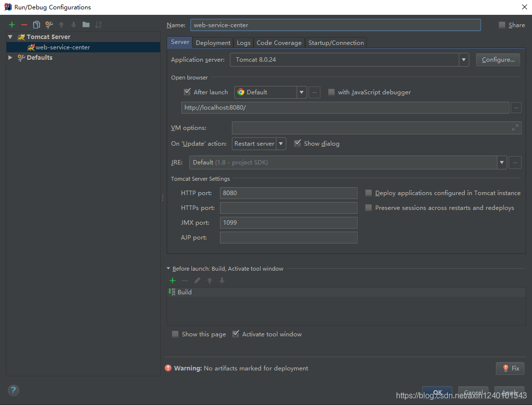
Task: Collapse the Tomcat Server tree node
Action: click(x=10, y=37)
